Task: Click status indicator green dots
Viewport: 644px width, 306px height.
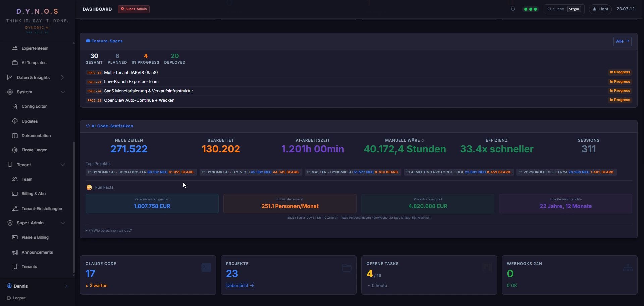Action: [531, 9]
